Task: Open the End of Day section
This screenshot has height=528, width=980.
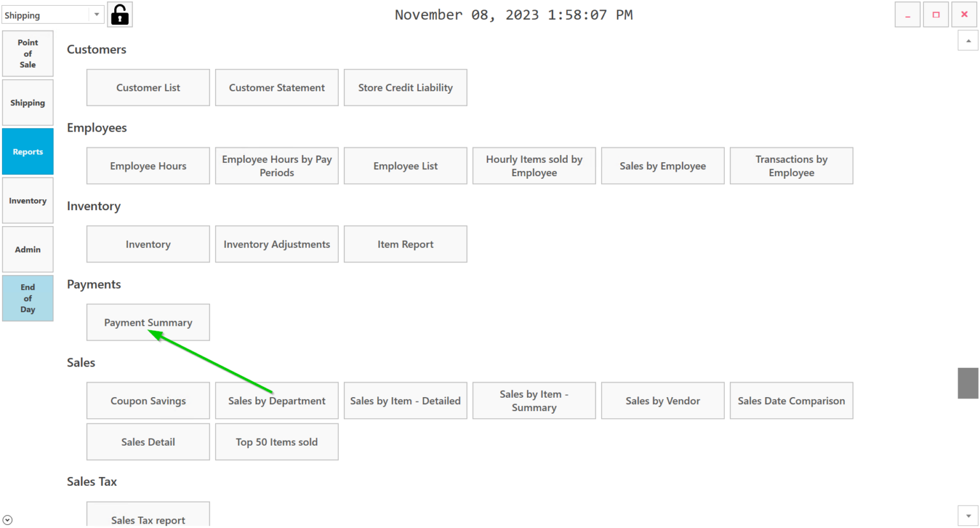Action: pyautogui.click(x=27, y=298)
